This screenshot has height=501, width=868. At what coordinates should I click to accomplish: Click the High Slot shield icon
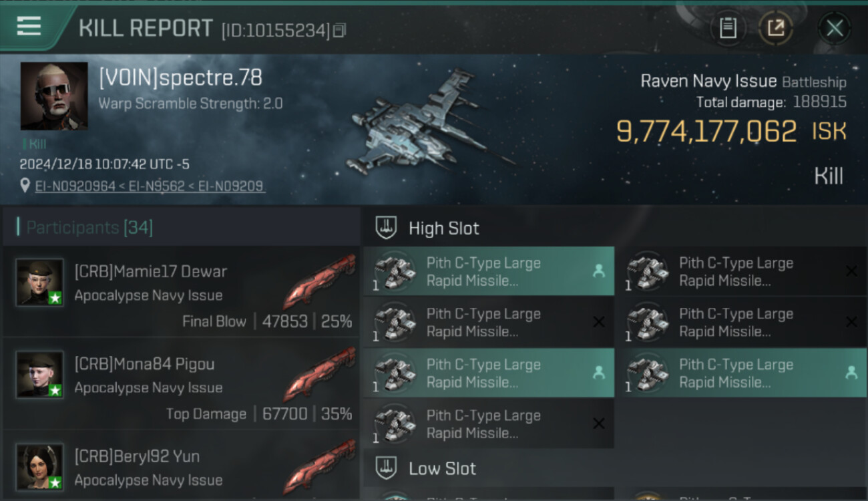click(387, 228)
